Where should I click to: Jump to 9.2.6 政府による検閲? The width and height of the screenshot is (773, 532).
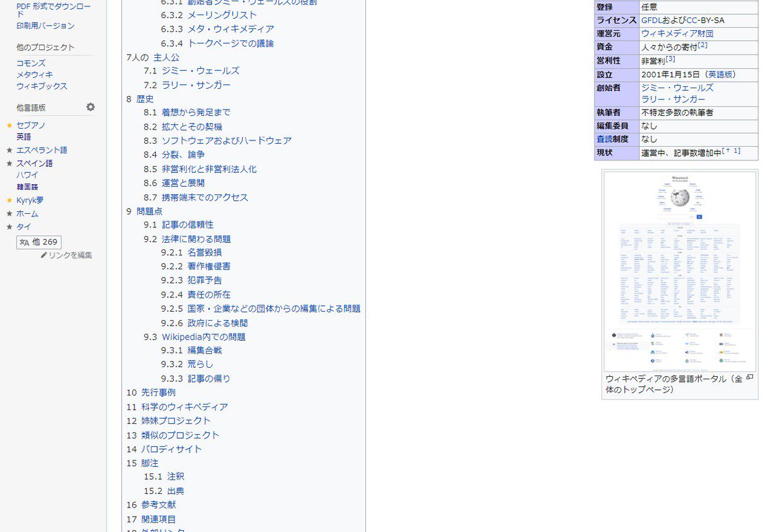click(x=204, y=323)
